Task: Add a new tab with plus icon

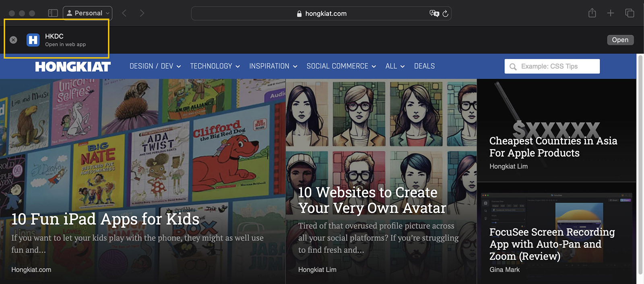Action: [x=611, y=13]
